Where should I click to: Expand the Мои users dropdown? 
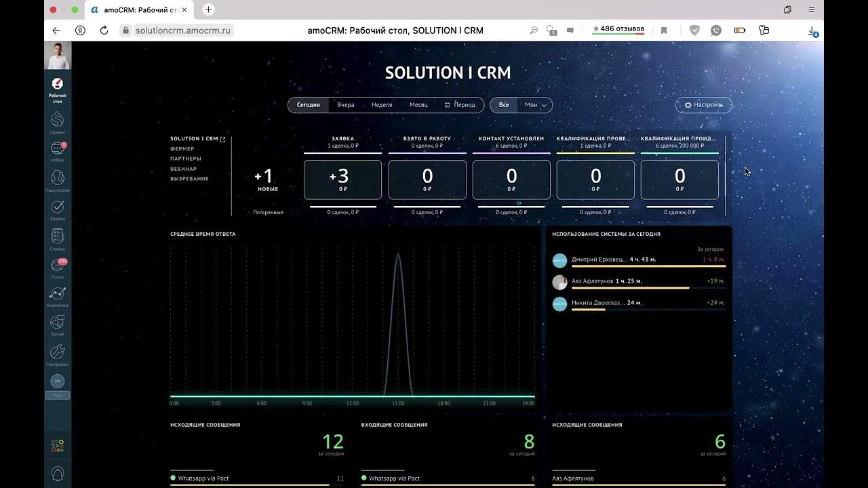(x=535, y=105)
